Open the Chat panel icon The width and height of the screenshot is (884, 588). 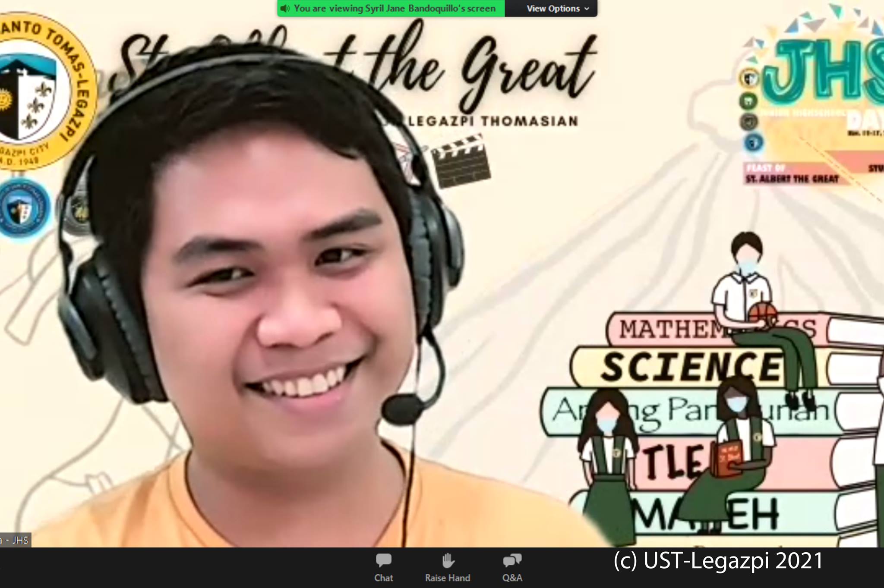[383, 560]
